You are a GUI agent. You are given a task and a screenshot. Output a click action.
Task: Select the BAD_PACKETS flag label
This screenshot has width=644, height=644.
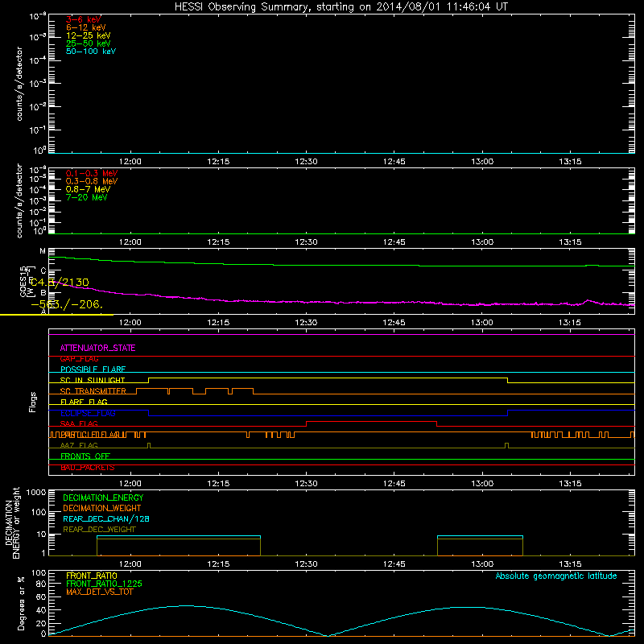pos(88,468)
